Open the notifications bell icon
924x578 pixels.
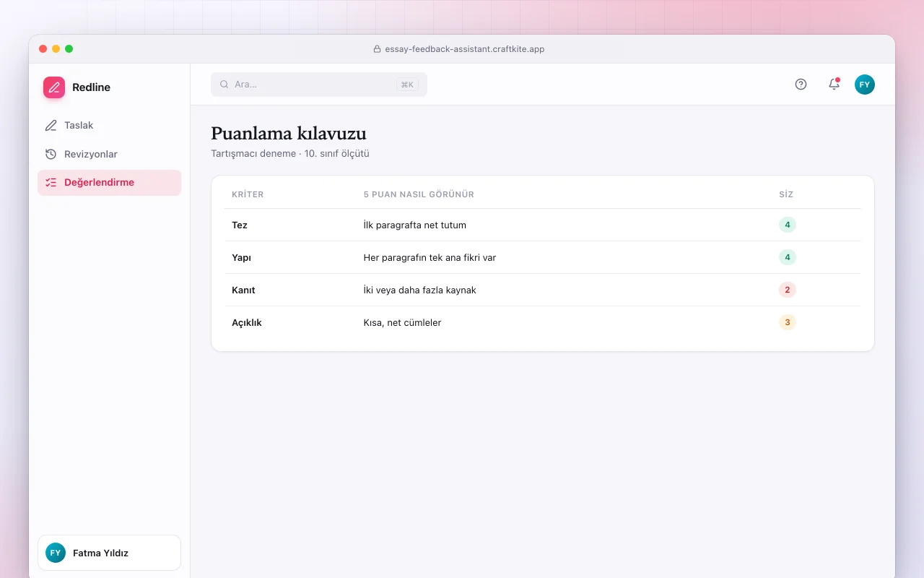coord(834,85)
